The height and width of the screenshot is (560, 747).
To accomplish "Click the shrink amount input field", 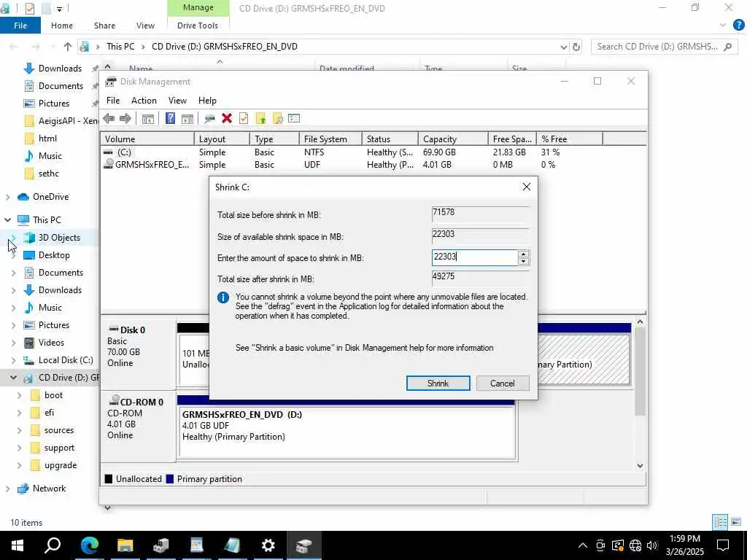I will click(x=474, y=257).
